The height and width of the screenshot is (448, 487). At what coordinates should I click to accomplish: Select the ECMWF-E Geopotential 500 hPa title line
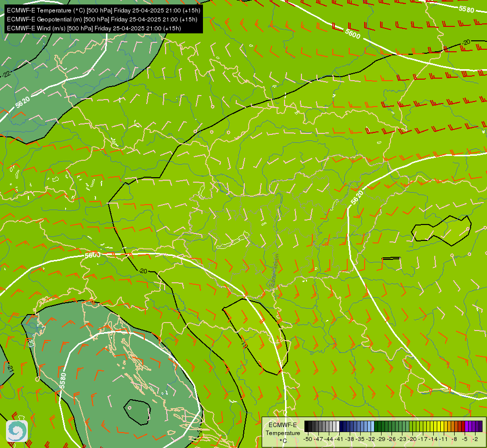(102, 19)
